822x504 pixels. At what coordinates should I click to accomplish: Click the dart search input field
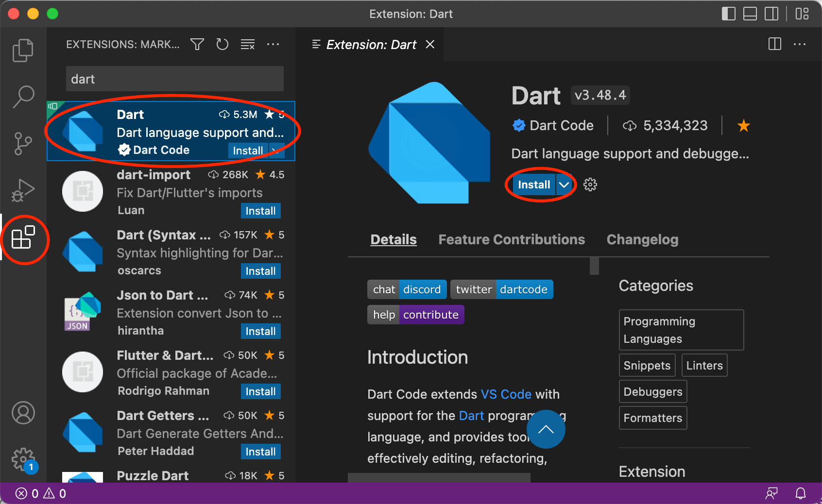(175, 79)
